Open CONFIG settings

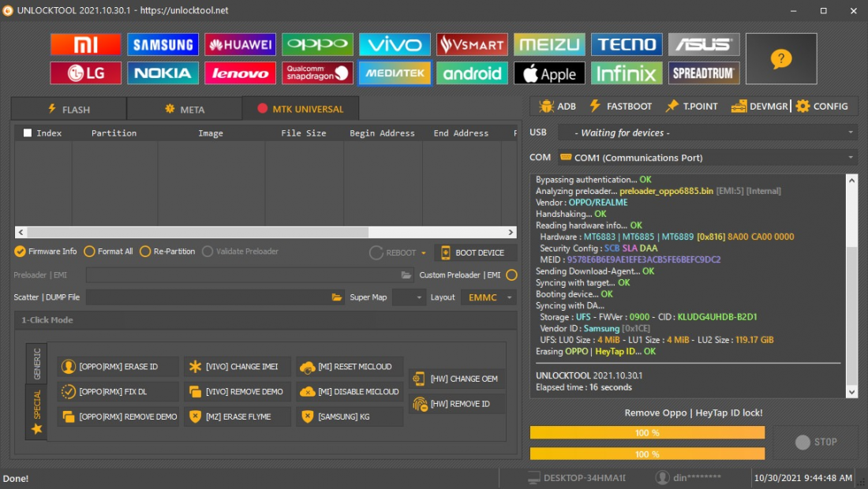tap(822, 106)
